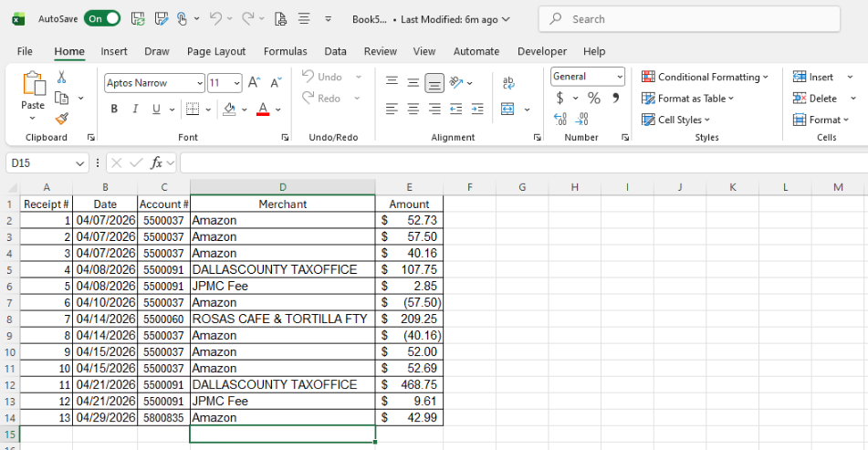868x450 pixels.
Task: Click Increase Indent icon
Action: pos(477,109)
